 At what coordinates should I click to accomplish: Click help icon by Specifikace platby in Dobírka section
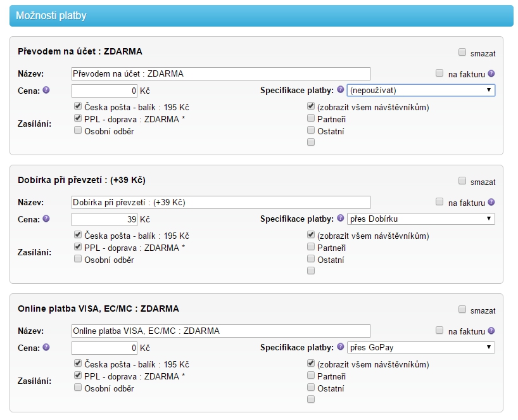point(341,219)
